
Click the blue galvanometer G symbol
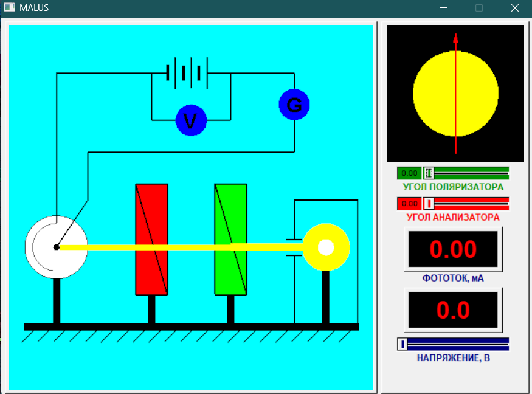[x=294, y=105]
